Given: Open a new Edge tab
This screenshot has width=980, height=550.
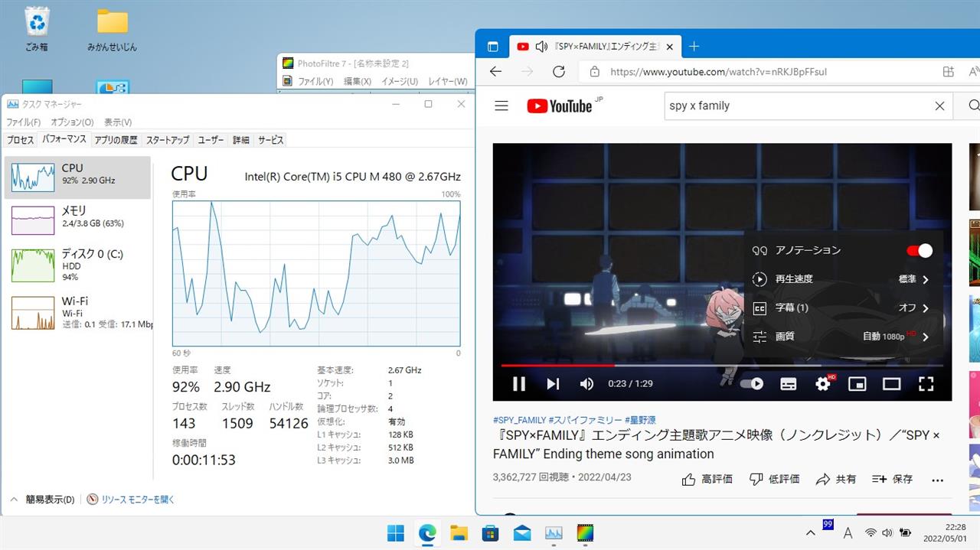Looking at the screenshot, I should pyautogui.click(x=694, y=47).
